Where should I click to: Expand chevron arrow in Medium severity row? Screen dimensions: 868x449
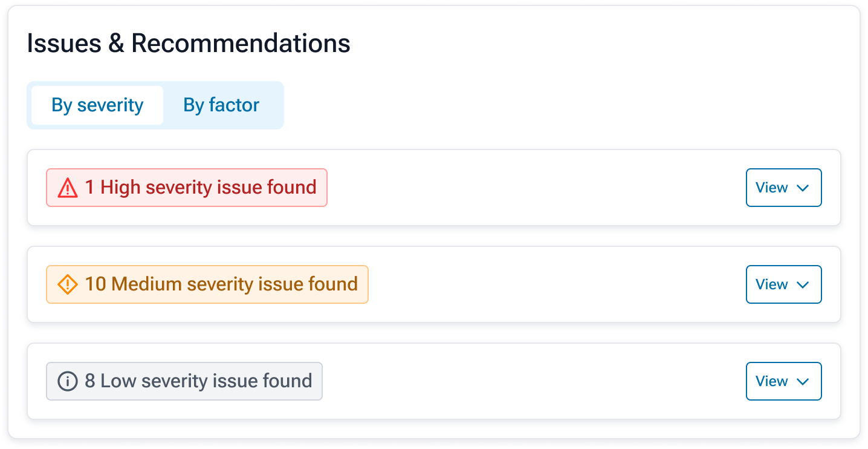click(x=803, y=285)
